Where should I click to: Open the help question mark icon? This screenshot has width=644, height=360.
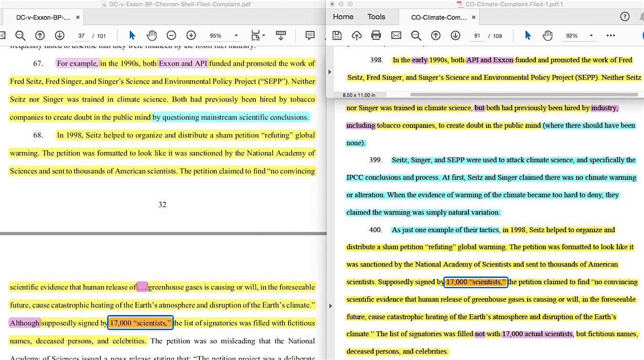pyautogui.click(x=624, y=17)
